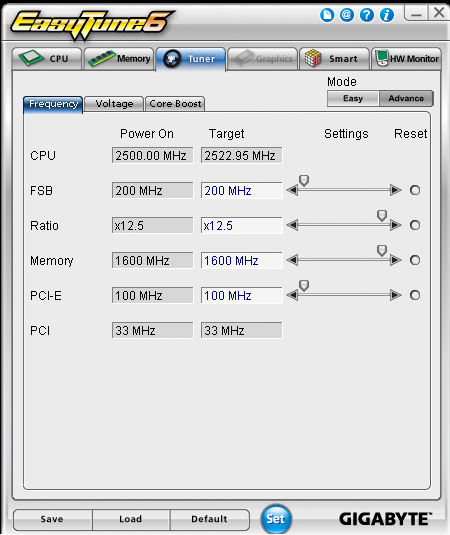Select the Frequency sub-tab

[x=53, y=104]
